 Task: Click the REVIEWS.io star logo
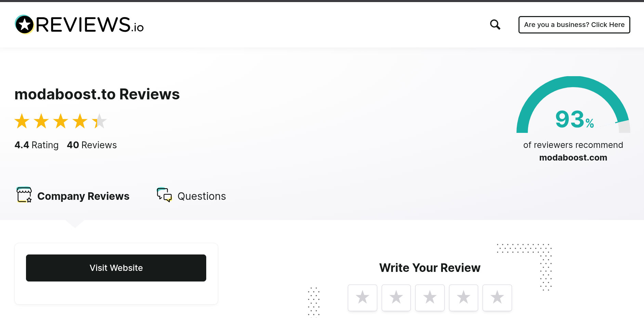pos(24,24)
